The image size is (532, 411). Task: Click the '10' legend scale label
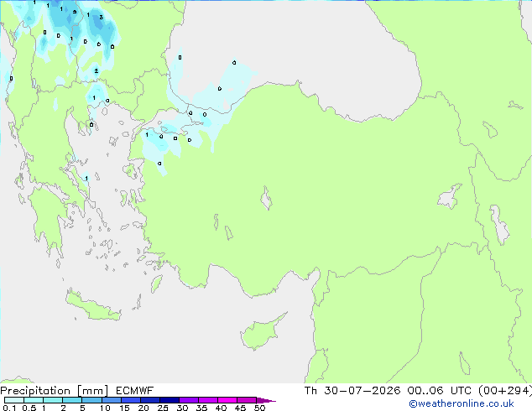[105, 408]
